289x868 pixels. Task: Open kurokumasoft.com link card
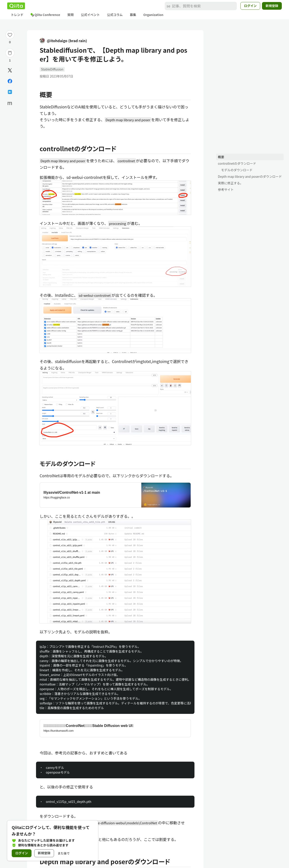[115, 728]
